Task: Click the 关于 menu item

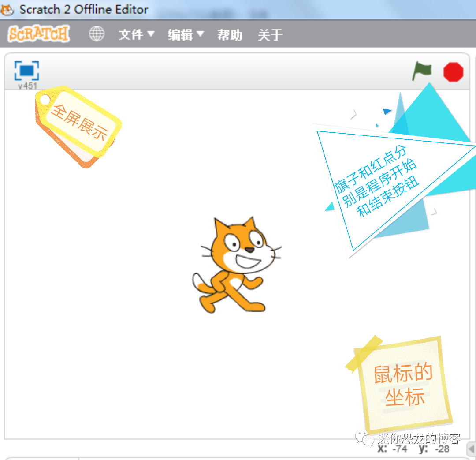Action: 270,35
